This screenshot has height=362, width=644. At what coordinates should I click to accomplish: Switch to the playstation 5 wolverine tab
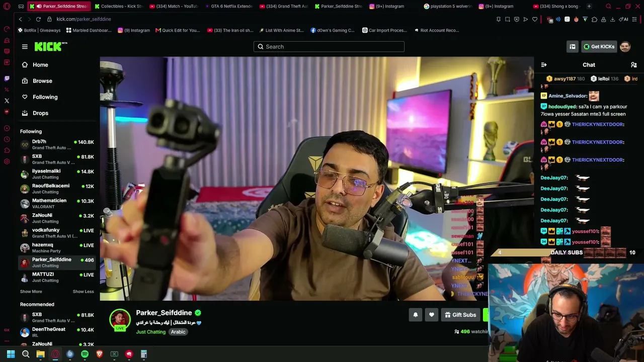(x=447, y=7)
